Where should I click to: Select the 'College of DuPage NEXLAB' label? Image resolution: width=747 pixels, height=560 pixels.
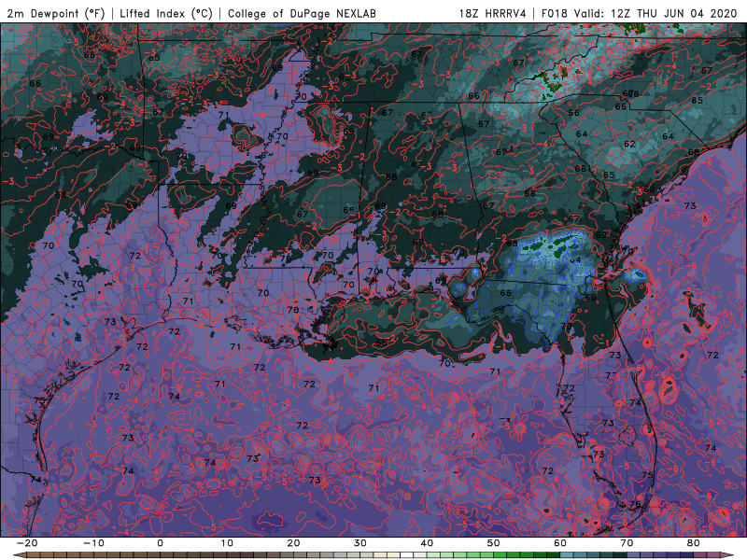coord(302,13)
